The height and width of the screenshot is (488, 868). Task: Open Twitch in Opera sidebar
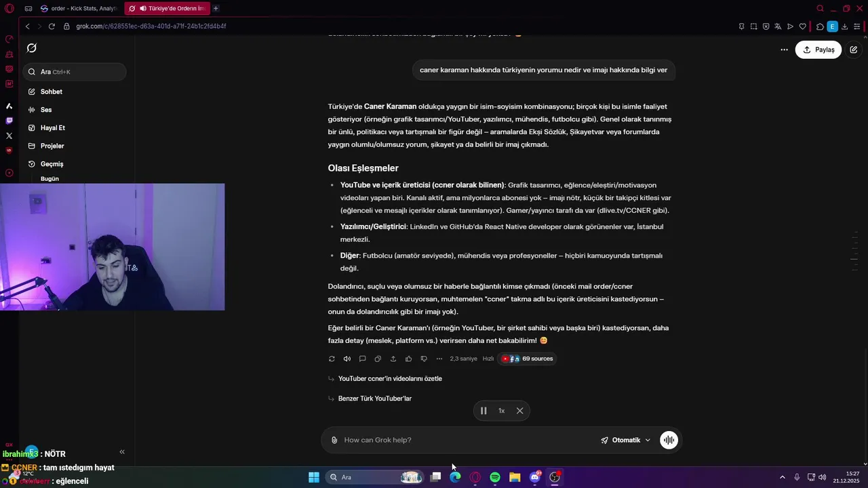point(9,121)
